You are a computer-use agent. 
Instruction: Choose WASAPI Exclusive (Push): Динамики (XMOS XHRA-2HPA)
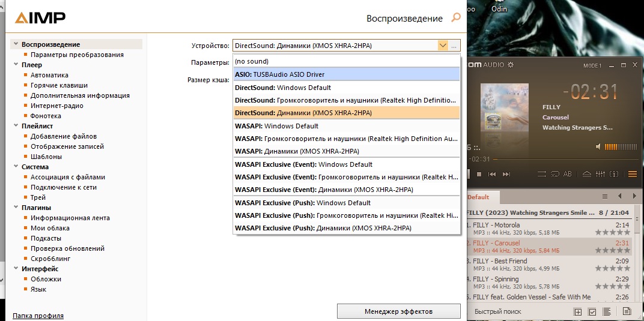[x=346, y=228]
